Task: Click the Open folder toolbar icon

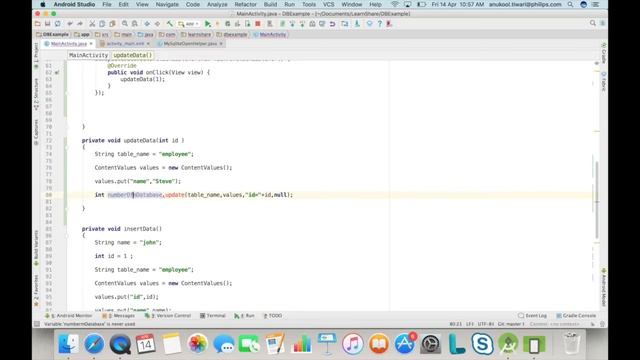Action: [38, 24]
